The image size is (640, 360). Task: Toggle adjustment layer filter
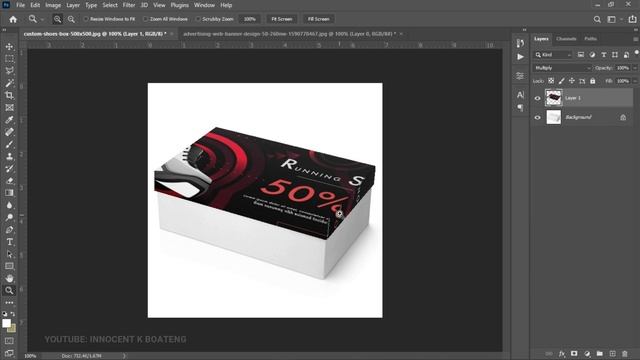tap(592, 55)
